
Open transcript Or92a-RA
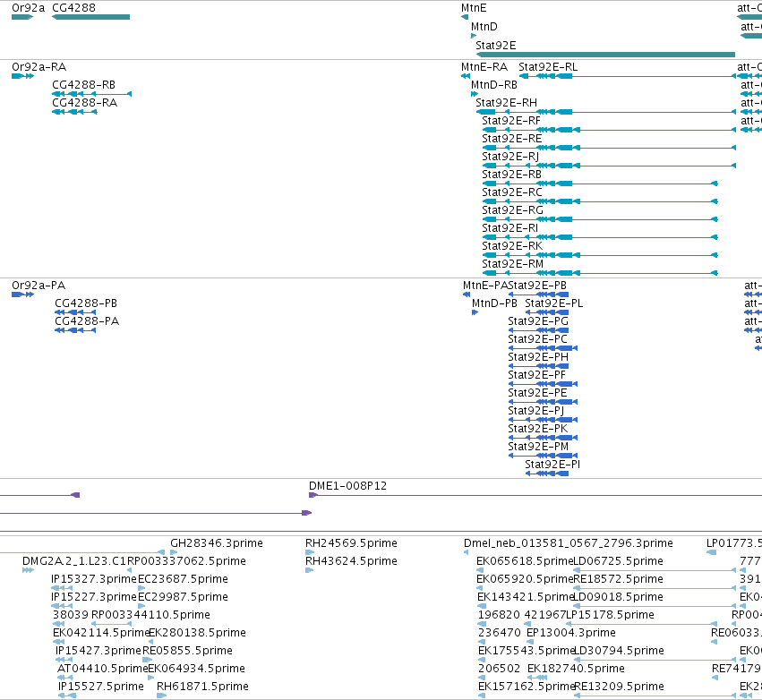39,67
